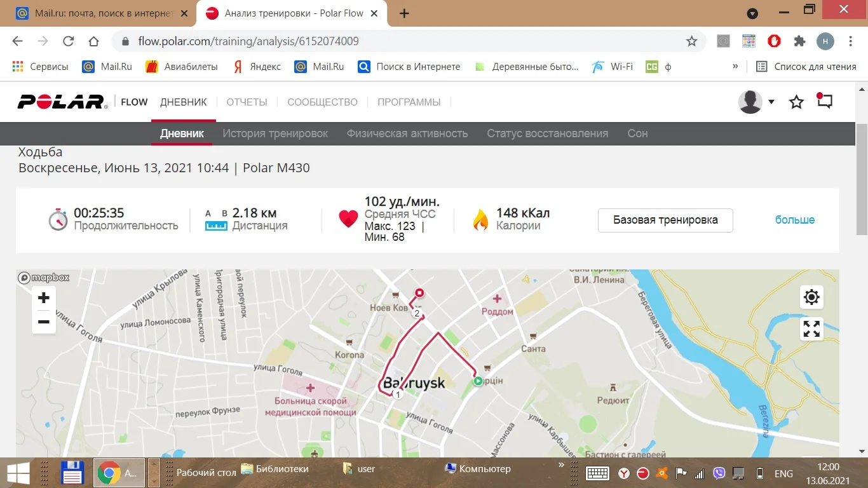This screenshot has height=488, width=868.
Task: Click the Viber tray icon
Action: coord(719,473)
